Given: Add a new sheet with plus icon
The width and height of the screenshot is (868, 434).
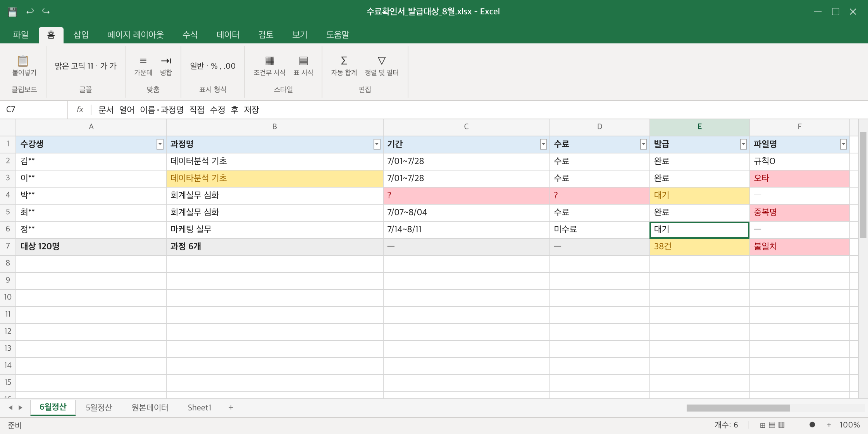Looking at the screenshot, I should [x=231, y=408].
